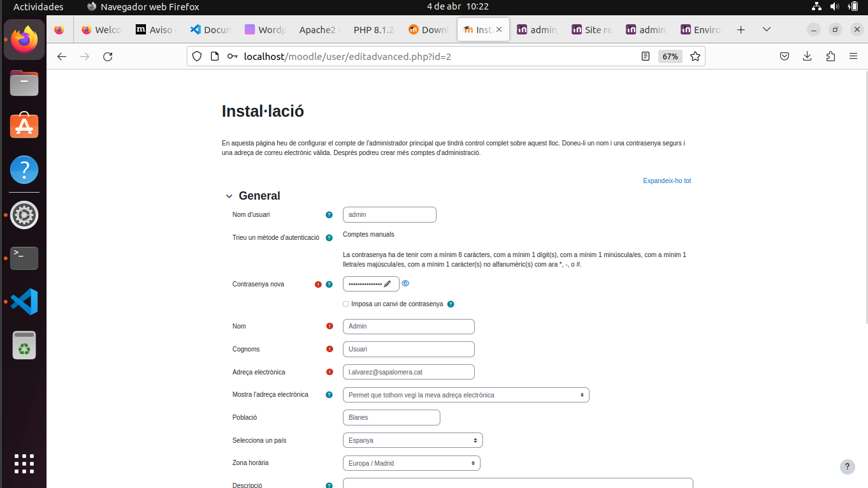Bookmark this page with star icon
Image resolution: width=868 pixels, height=488 pixels.
tap(695, 56)
